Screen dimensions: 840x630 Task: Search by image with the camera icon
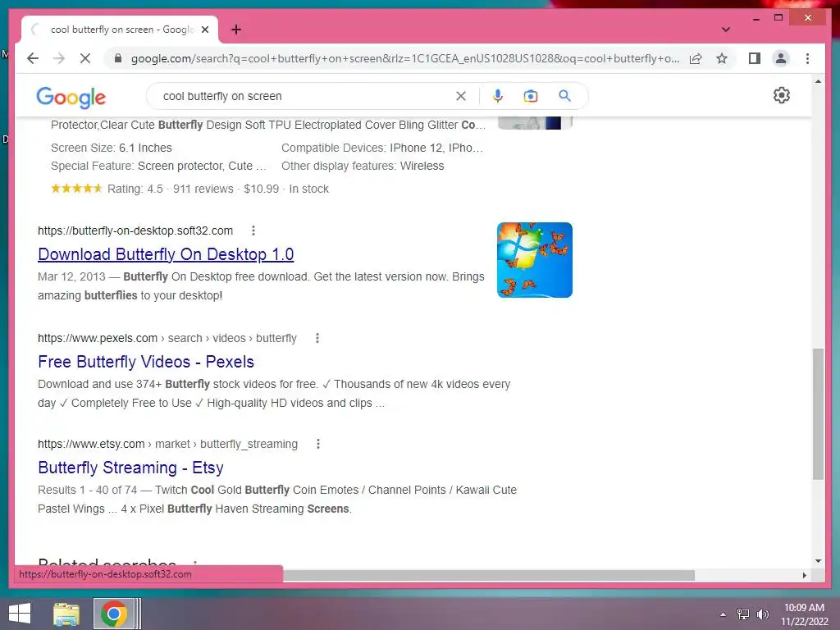[531, 96]
